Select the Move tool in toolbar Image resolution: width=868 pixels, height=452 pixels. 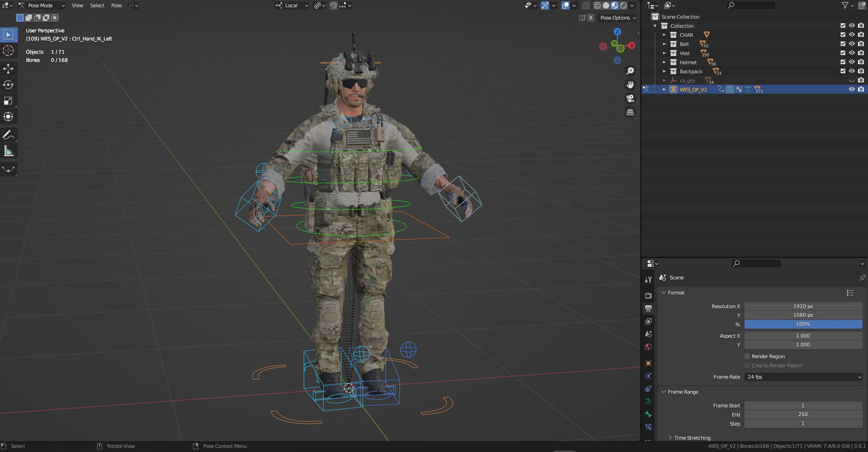click(x=8, y=68)
